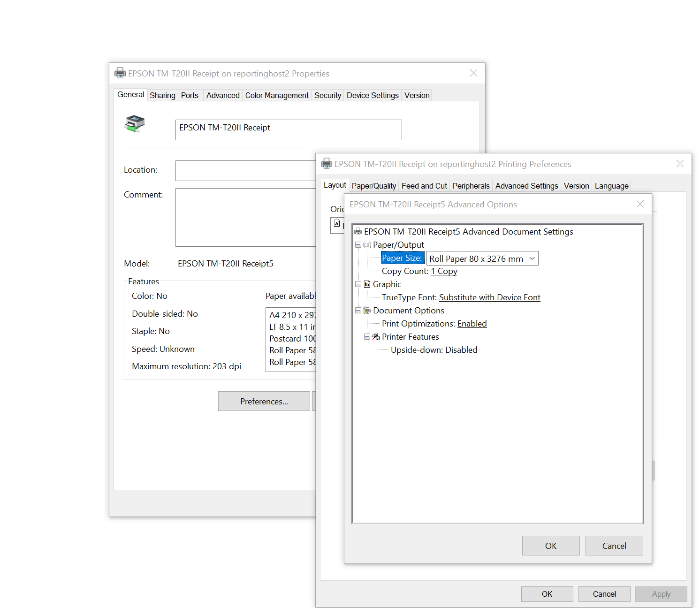Collapse the Document Options tree node
Viewport: 700px width, 608px height.
358,311
